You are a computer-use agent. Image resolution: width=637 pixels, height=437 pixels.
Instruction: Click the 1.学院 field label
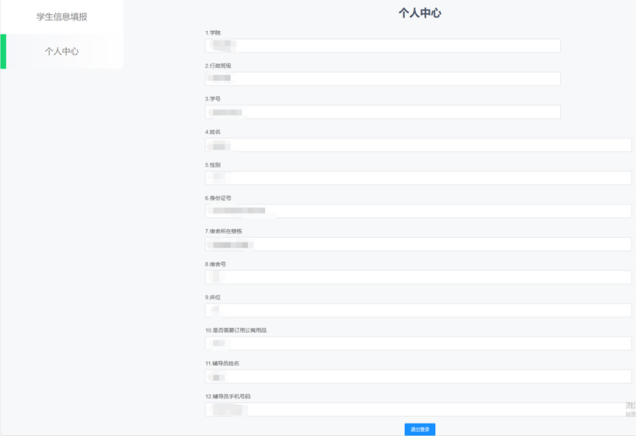coord(212,33)
